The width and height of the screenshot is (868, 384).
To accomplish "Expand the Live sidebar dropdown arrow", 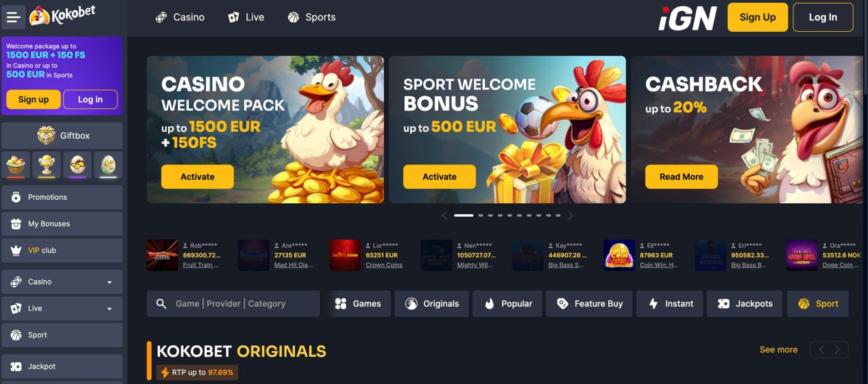I will 110,309.
